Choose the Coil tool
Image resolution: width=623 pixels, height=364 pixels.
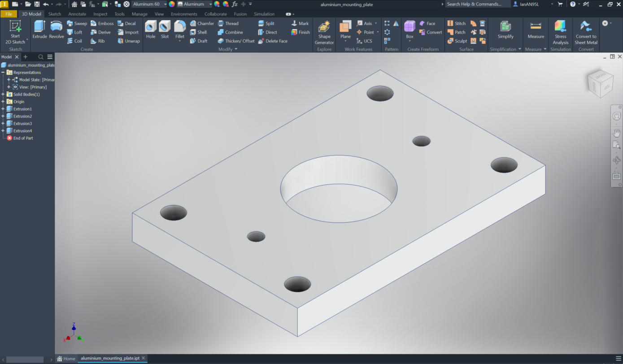[x=74, y=41]
